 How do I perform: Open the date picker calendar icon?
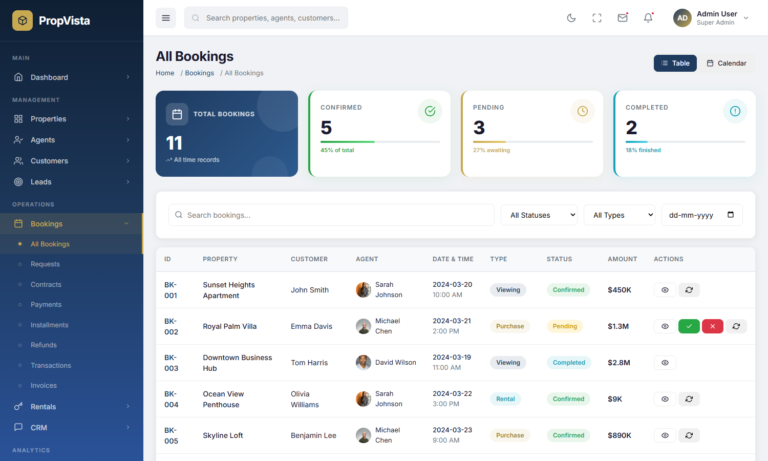click(730, 215)
